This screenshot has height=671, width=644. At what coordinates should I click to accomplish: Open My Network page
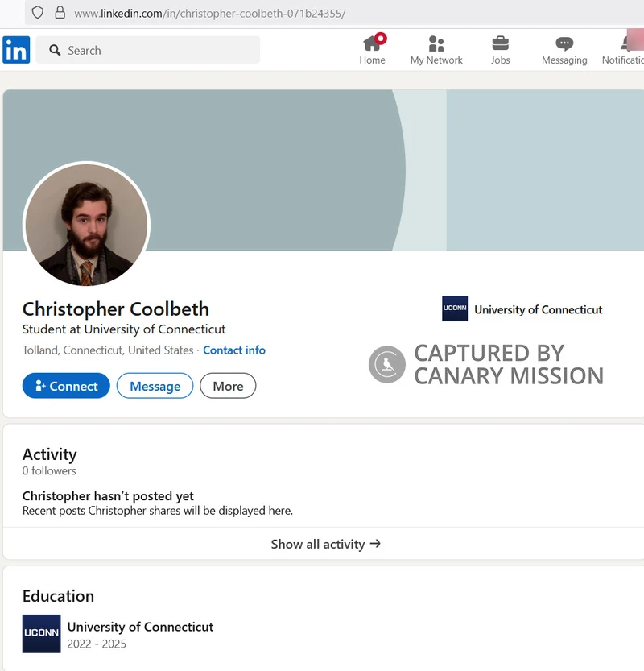tap(436, 50)
